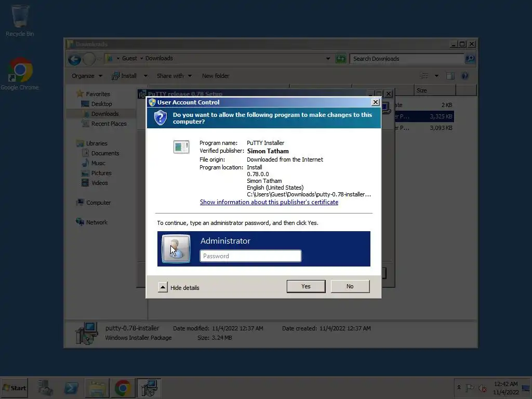Viewport: 532px width, 399px height.
Task: Click New folder in Explorer toolbar
Action: click(216, 76)
